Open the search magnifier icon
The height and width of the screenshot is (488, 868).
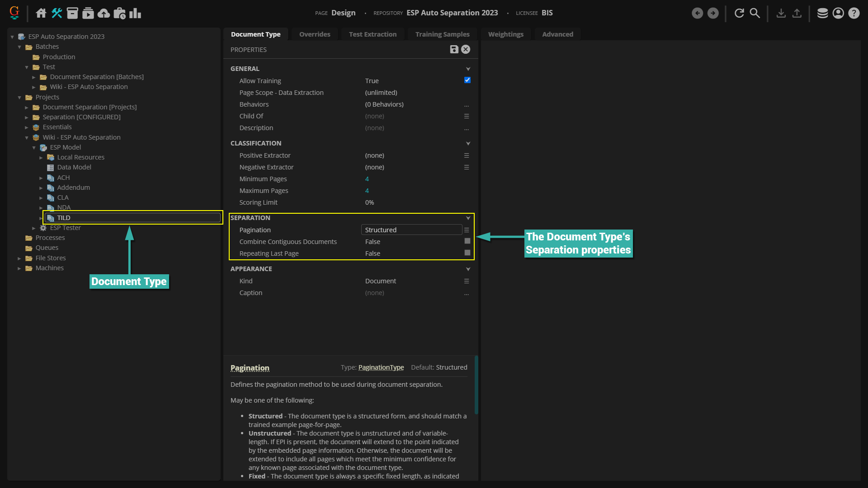point(755,13)
